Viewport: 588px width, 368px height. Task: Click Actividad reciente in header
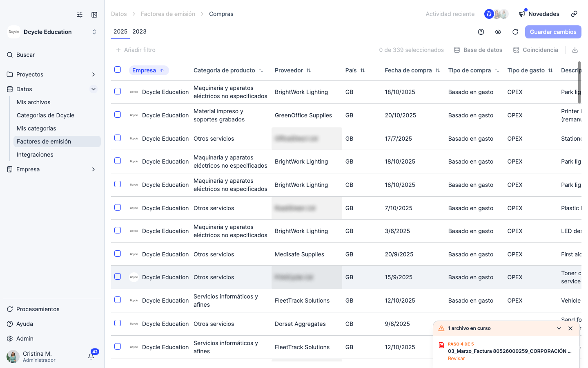tap(450, 14)
